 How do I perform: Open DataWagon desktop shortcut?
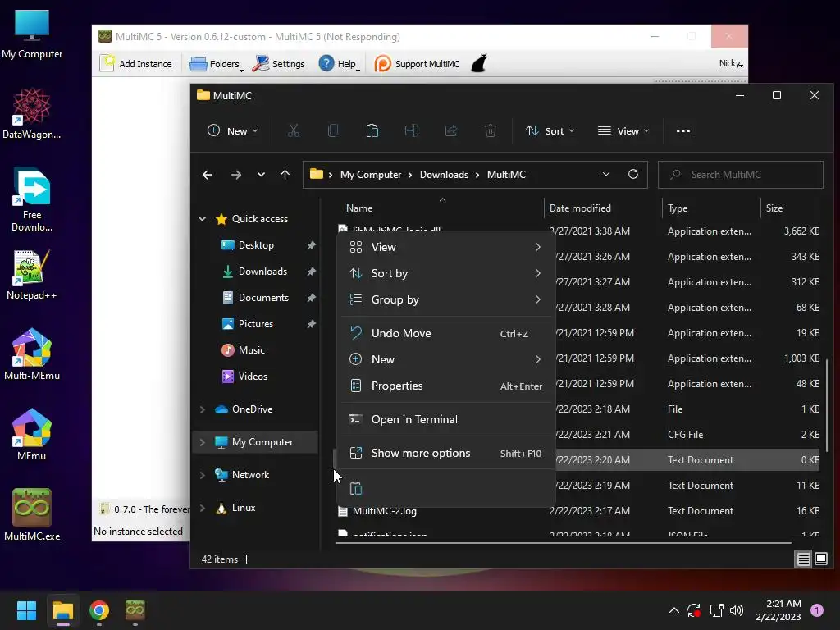(x=32, y=113)
